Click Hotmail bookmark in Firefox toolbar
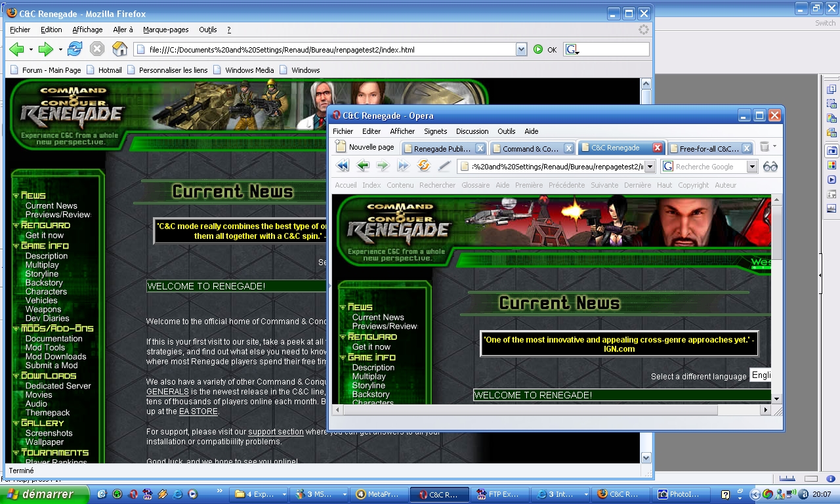This screenshot has width=840, height=504. pos(110,70)
